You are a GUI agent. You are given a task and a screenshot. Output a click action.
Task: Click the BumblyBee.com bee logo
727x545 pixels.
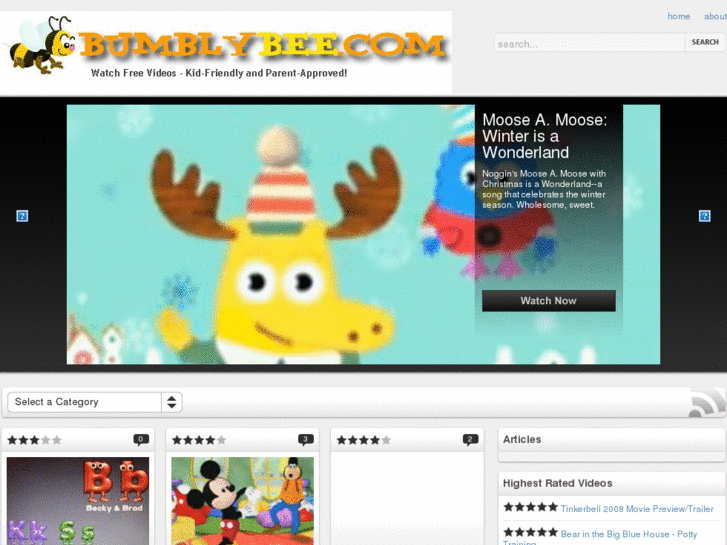(x=40, y=45)
